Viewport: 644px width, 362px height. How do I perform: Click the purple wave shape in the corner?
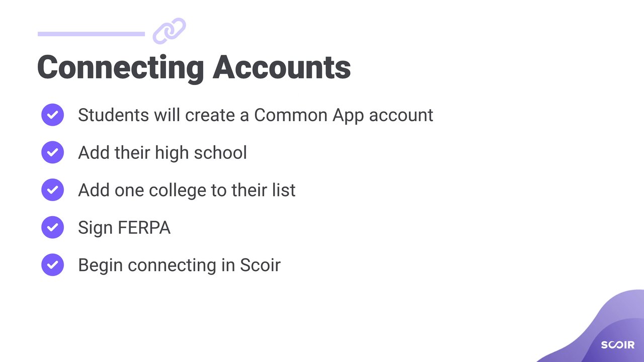(594, 327)
